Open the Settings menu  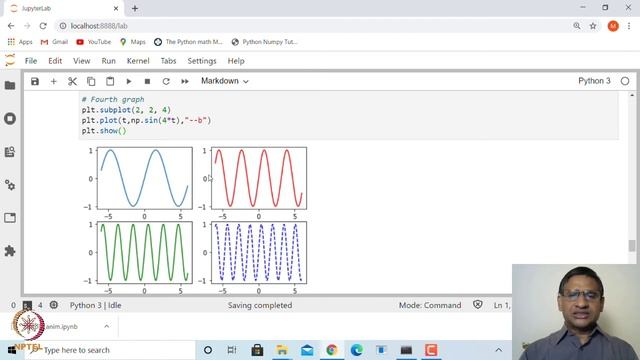202,61
